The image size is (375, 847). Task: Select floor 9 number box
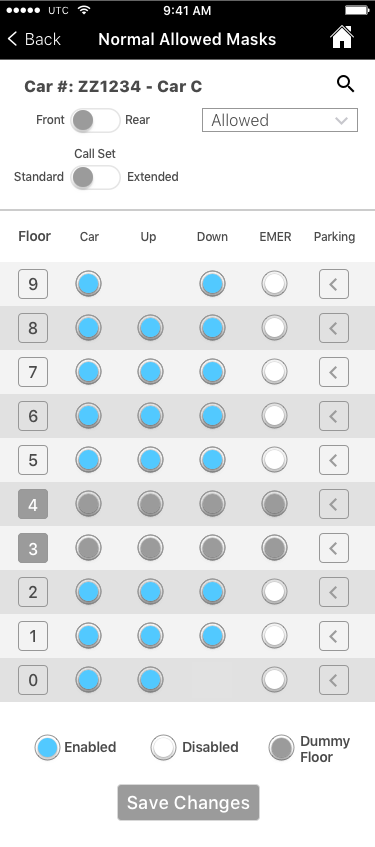(x=33, y=284)
